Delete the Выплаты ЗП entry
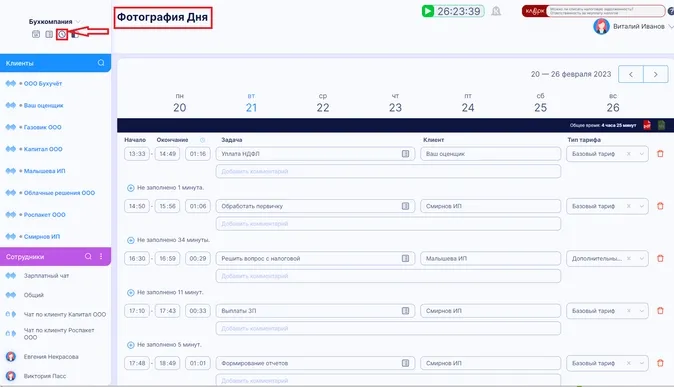674x387 pixels. (x=660, y=310)
